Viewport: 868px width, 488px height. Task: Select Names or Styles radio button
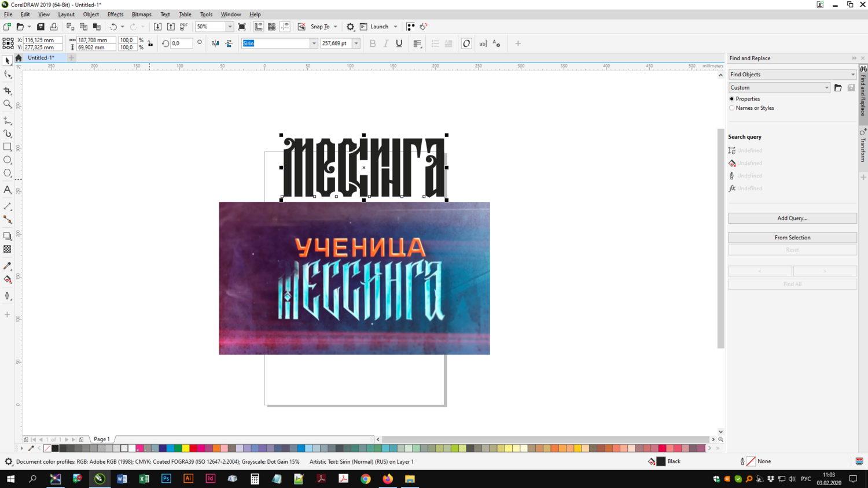pos(732,108)
